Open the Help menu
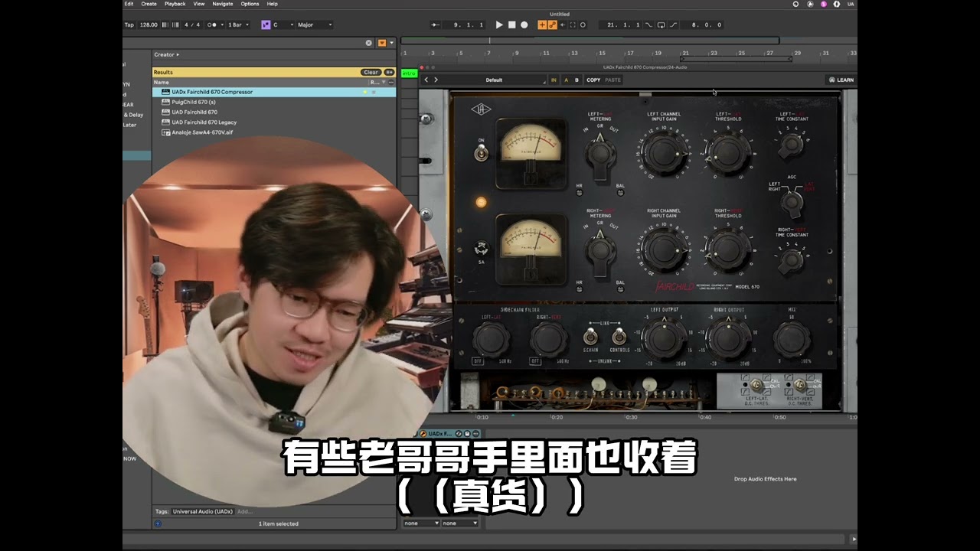This screenshot has height=551, width=980. pyautogui.click(x=272, y=4)
